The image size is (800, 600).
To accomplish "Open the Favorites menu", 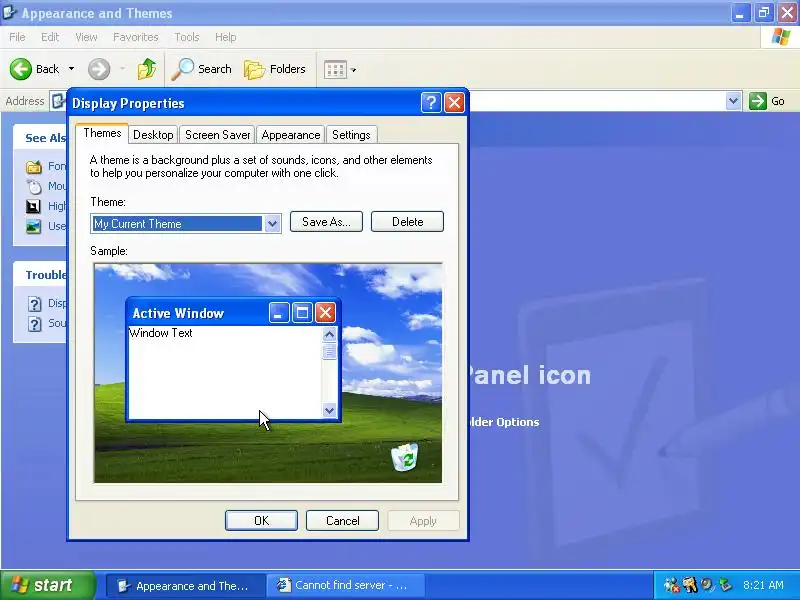I will point(136,37).
